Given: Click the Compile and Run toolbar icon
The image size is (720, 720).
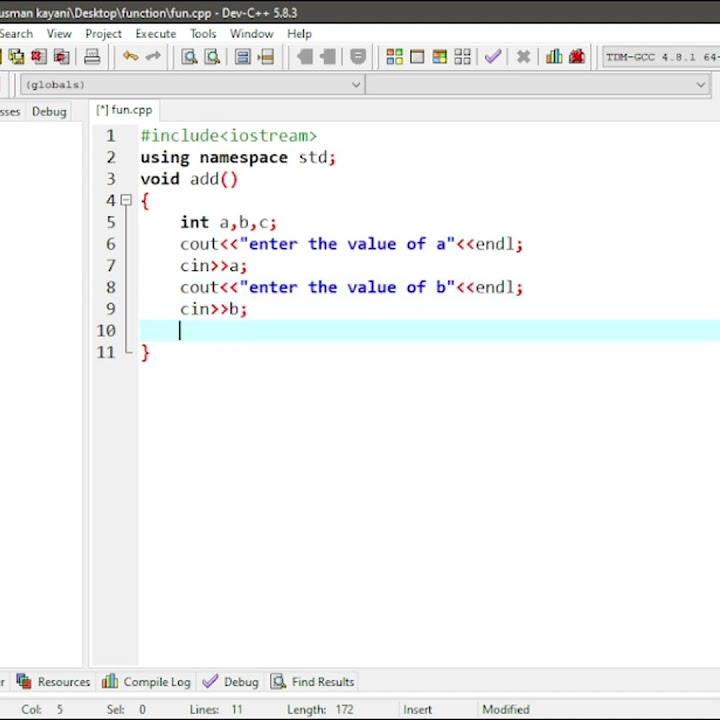Looking at the screenshot, I should click(439, 57).
